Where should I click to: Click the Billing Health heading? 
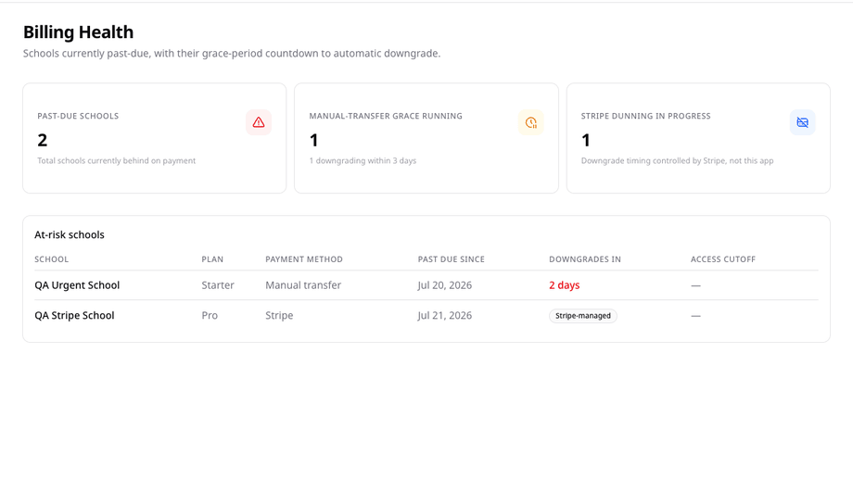78,32
